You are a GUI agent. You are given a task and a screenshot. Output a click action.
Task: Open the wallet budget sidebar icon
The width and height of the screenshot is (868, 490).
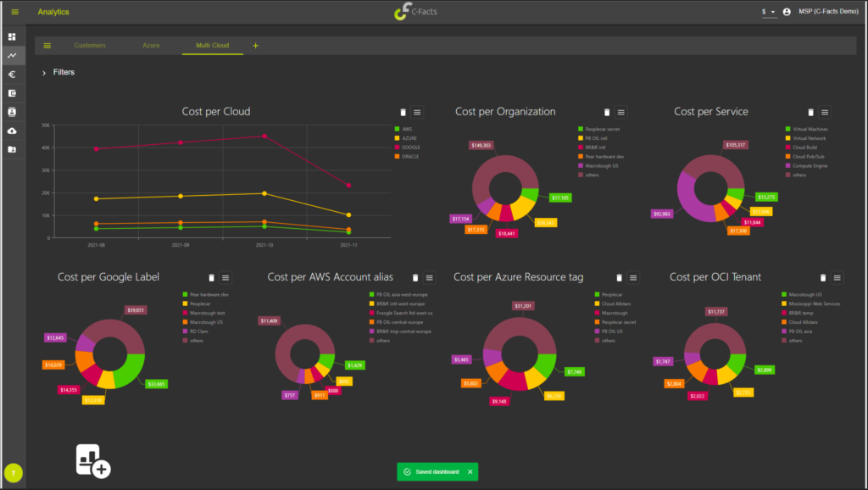pyautogui.click(x=12, y=93)
